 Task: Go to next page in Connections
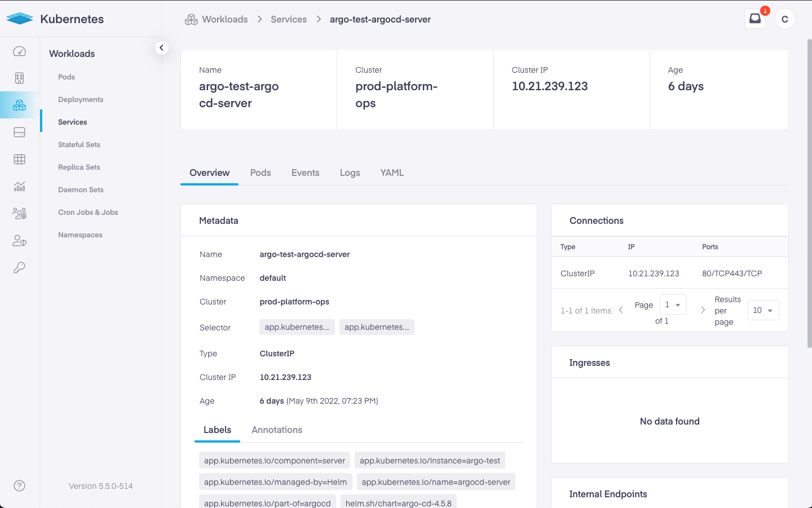[x=703, y=310]
